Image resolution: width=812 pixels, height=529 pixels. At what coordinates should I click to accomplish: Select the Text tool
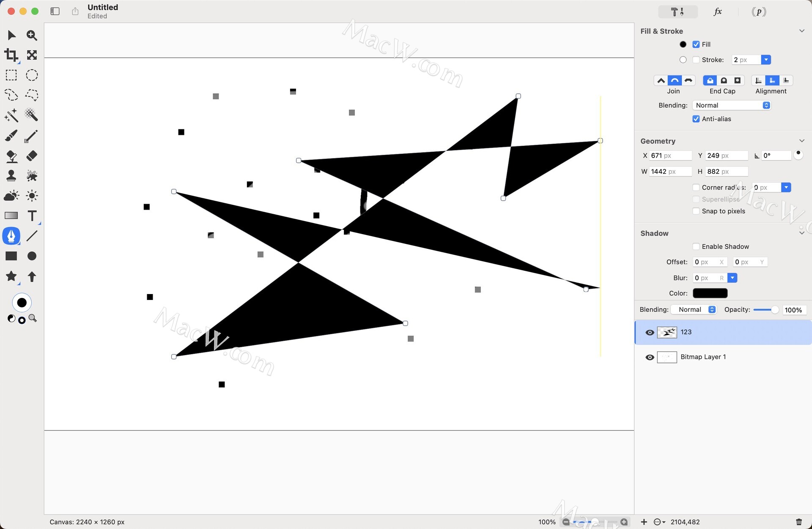pos(32,216)
